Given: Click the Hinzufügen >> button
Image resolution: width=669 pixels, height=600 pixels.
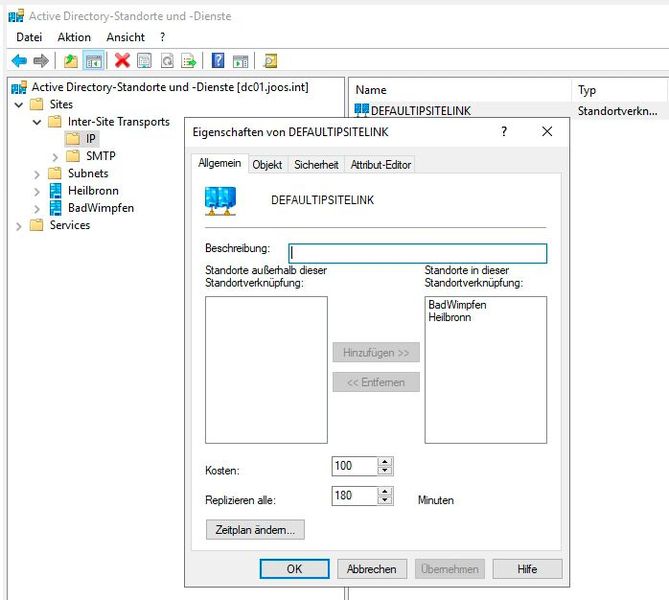Looking at the screenshot, I should click(376, 352).
